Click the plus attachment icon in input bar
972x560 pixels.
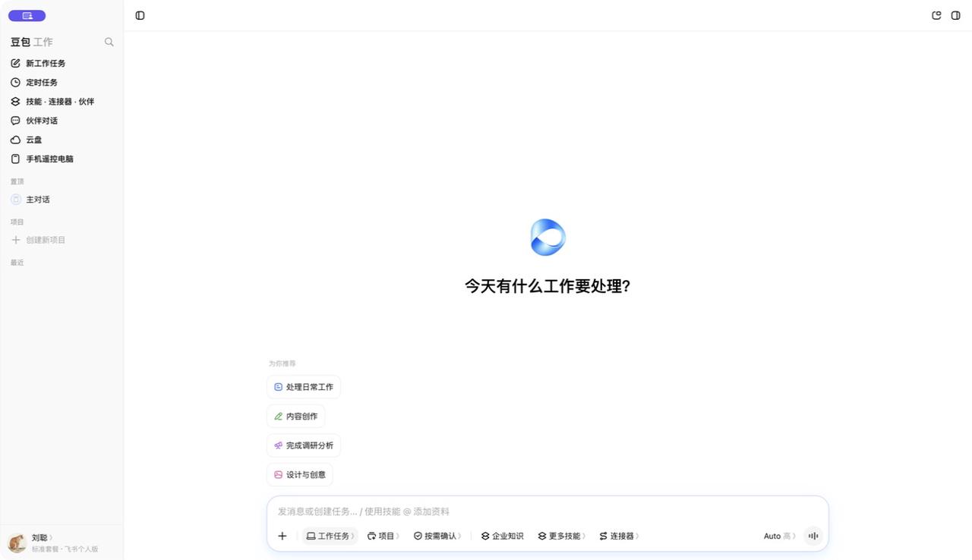click(x=282, y=536)
